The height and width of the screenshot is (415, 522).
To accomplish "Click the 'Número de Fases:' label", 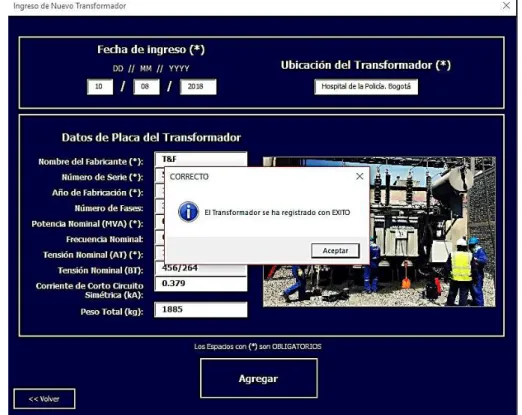I will pos(109,208).
